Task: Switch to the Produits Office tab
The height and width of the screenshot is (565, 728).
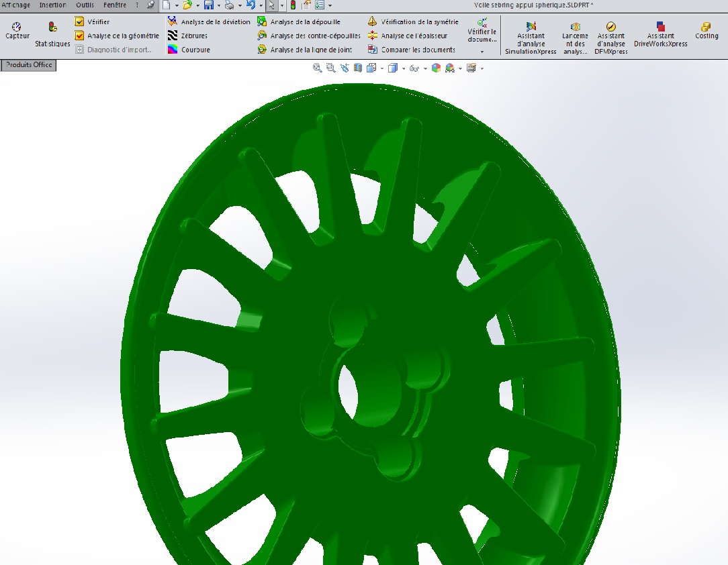Action: point(29,65)
